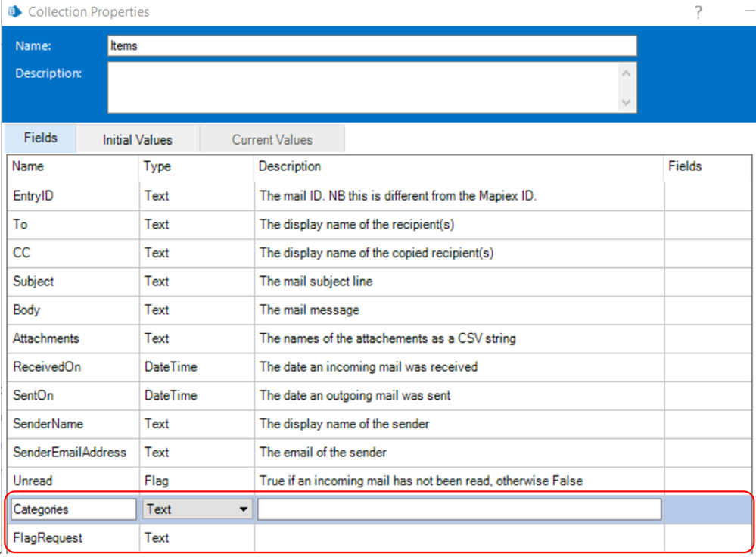Image resolution: width=756 pixels, height=560 pixels.
Task: Edit the Categories field name box
Action: click(x=73, y=509)
